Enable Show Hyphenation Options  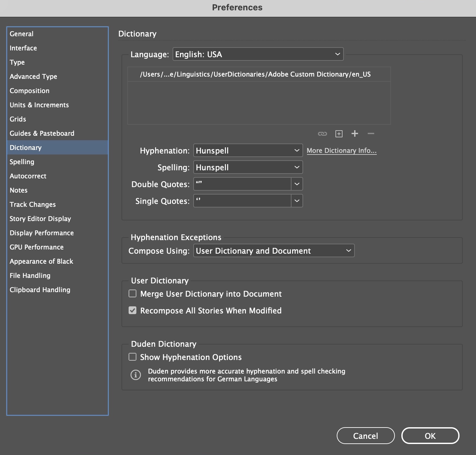point(132,357)
